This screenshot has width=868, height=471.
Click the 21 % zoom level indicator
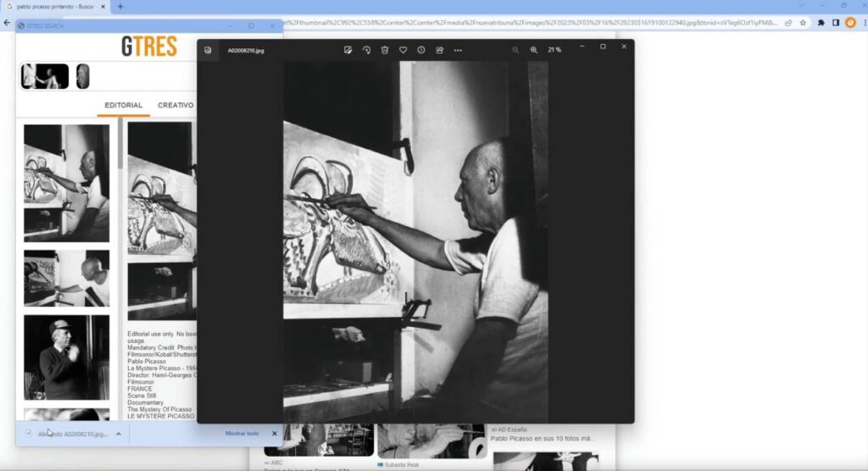(554, 50)
